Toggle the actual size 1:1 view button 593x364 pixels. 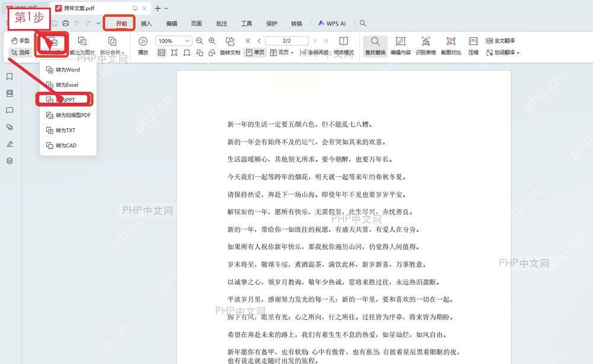(161, 53)
